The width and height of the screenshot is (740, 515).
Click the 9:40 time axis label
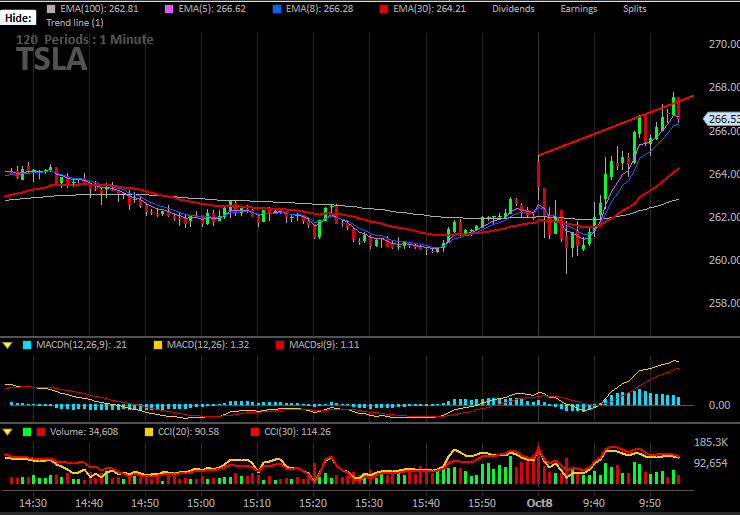pos(594,503)
